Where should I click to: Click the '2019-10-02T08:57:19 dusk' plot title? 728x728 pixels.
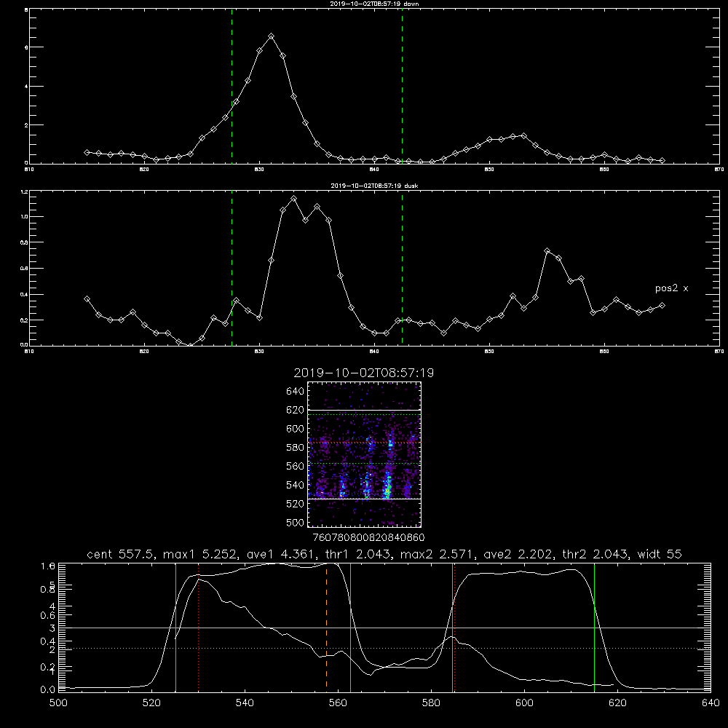(x=374, y=186)
